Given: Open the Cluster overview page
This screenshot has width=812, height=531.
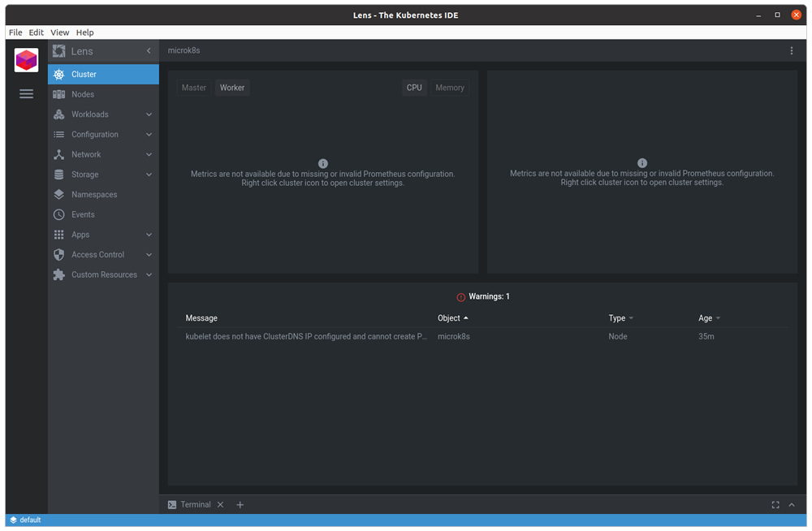Looking at the screenshot, I should [104, 74].
